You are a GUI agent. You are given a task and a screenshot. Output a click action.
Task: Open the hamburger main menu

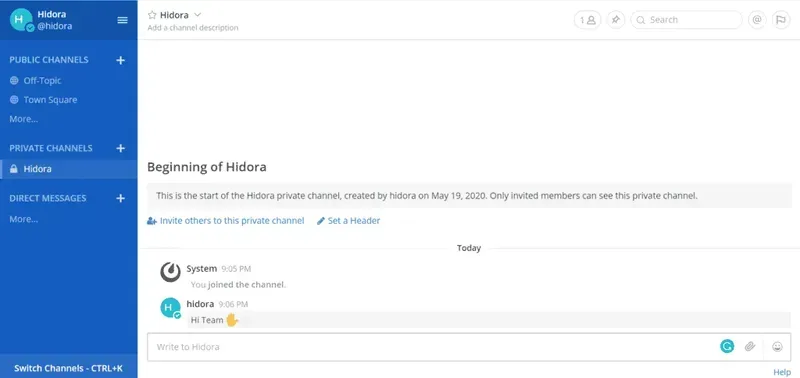122,20
